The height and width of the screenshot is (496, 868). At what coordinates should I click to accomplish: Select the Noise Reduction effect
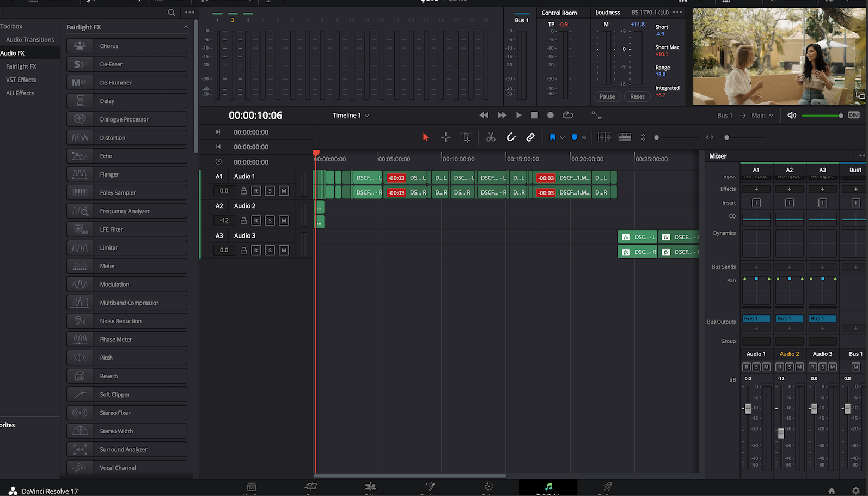tap(127, 321)
